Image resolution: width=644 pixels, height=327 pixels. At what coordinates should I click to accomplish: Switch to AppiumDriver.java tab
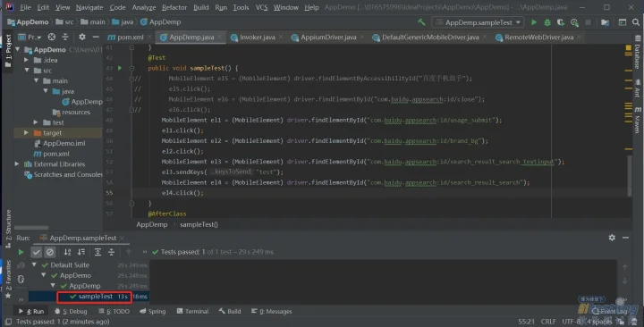[328, 38]
